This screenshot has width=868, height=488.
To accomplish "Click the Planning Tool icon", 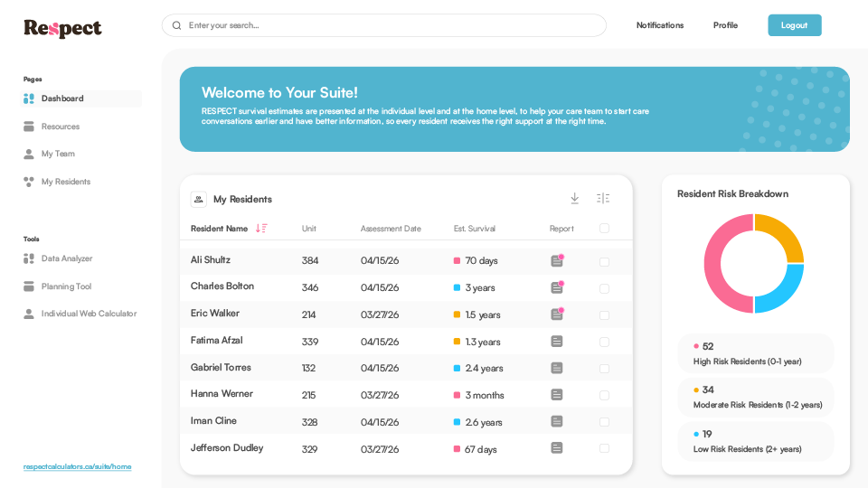I will 29,286.
